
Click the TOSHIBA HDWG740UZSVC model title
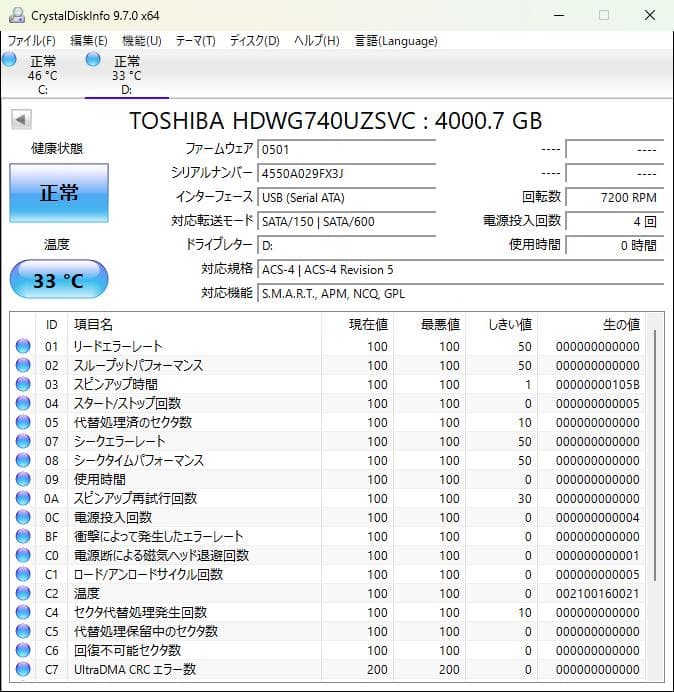[336, 120]
